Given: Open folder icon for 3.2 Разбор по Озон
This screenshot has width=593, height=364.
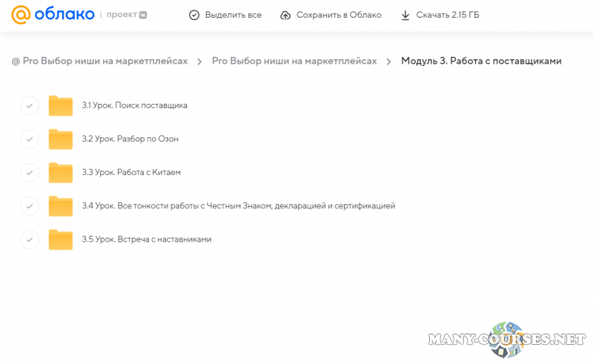Looking at the screenshot, I should pyautogui.click(x=60, y=139).
